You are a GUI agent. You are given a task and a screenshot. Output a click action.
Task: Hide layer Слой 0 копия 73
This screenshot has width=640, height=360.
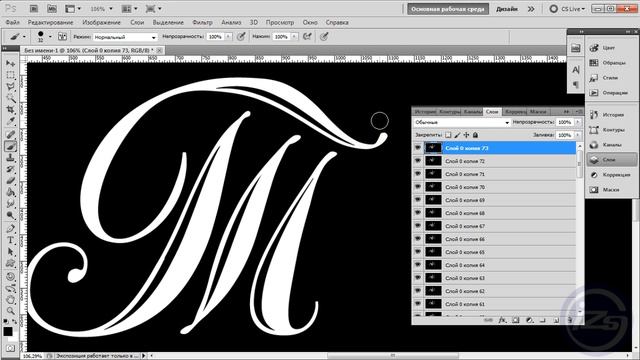(418, 148)
